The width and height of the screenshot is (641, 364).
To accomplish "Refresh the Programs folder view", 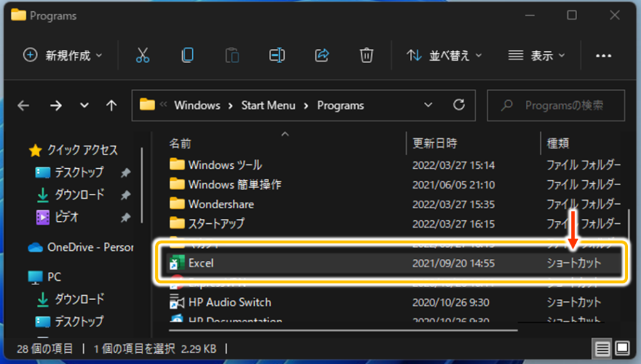I will tap(459, 105).
